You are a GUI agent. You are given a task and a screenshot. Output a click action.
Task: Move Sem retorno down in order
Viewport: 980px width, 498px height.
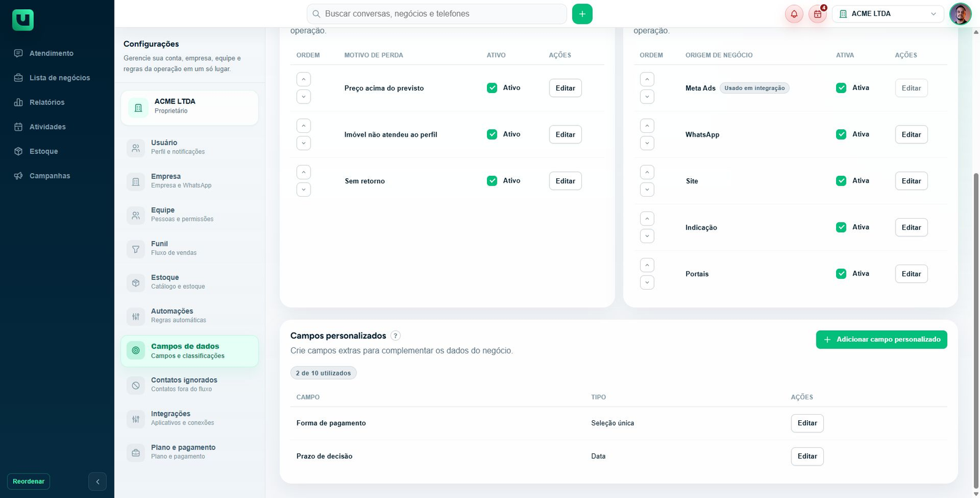coord(304,189)
